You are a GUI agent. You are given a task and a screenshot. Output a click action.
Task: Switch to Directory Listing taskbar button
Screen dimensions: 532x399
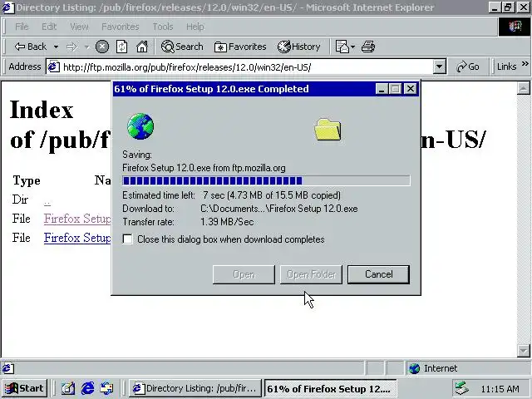pos(195,388)
